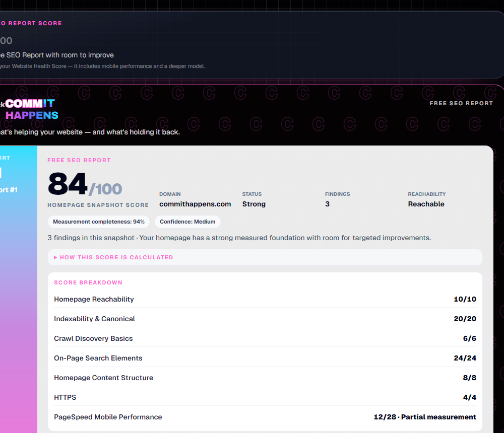This screenshot has width=504, height=433.
Task: Click the Free SEO Report label at top right
Action: click(461, 103)
